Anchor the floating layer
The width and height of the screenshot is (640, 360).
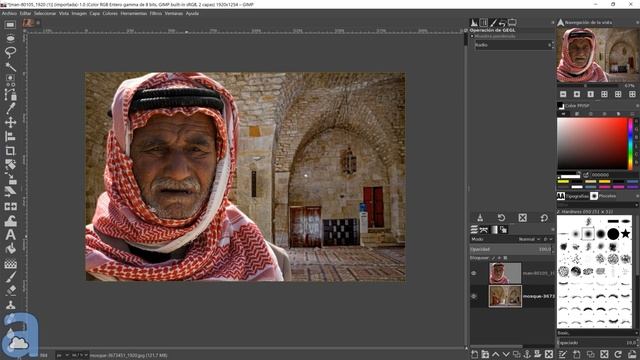(x=527, y=354)
